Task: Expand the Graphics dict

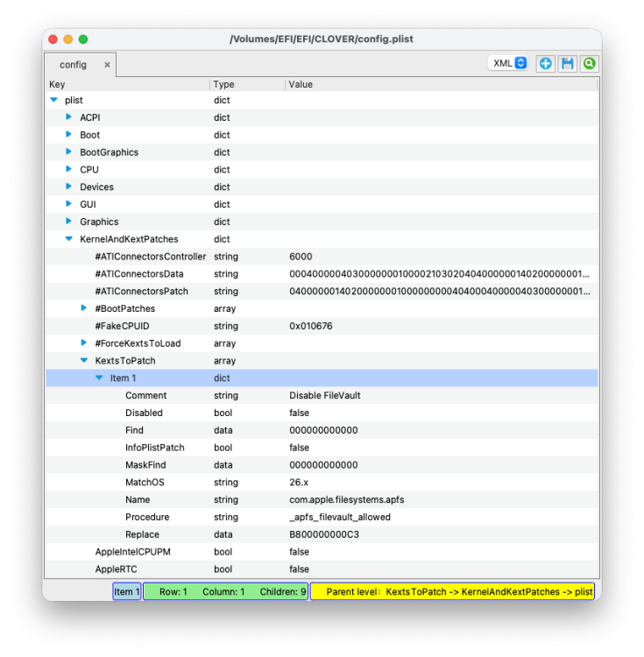Action: pyautogui.click(x=68, y=222)
